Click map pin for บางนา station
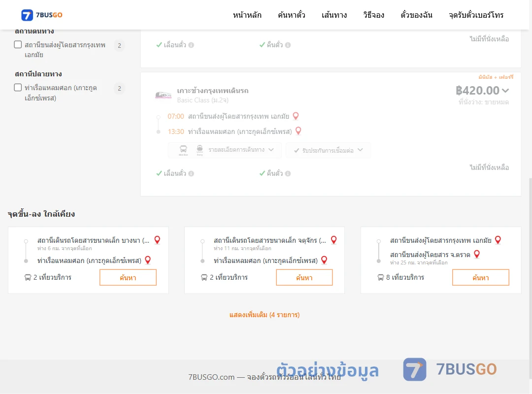This screenshot has height=394, width=532. (157, 240)
